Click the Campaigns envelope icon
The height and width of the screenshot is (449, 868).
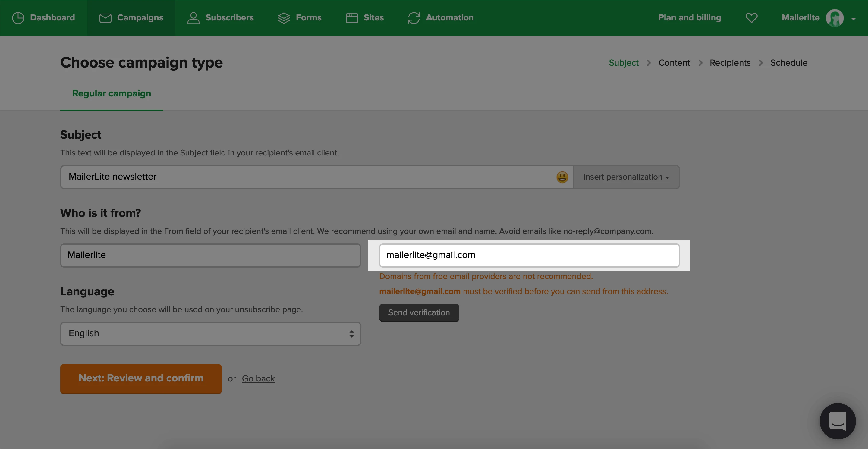click(x=105, y=18)
